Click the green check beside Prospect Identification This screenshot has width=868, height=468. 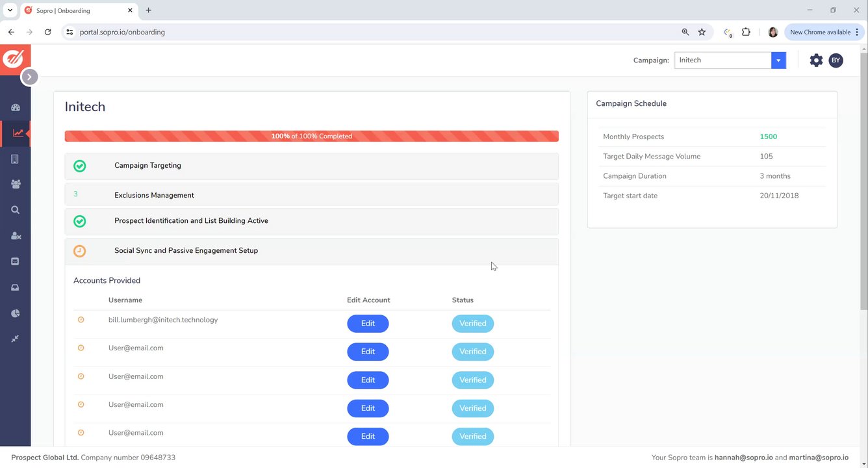pos(79,222)
